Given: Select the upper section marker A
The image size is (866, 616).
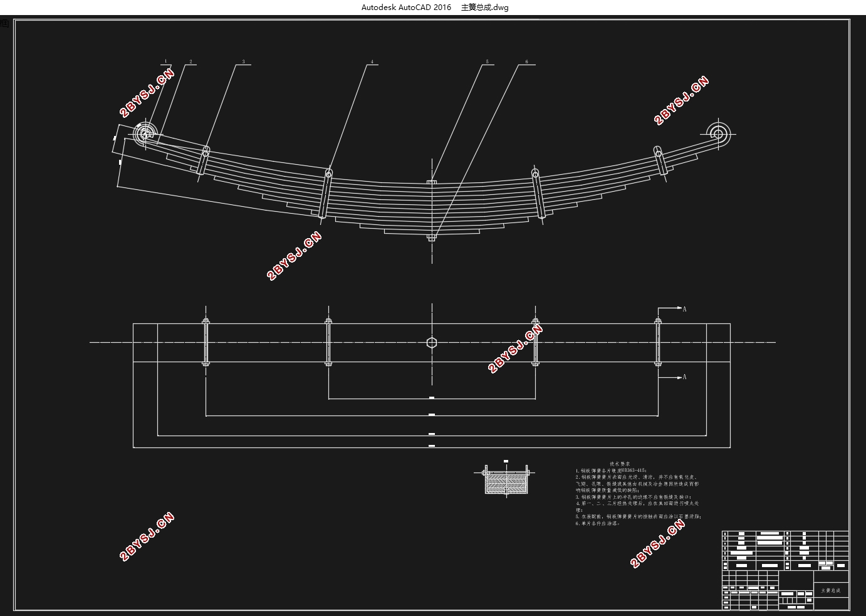Looking at the screenshot, I should coord(684,309).
